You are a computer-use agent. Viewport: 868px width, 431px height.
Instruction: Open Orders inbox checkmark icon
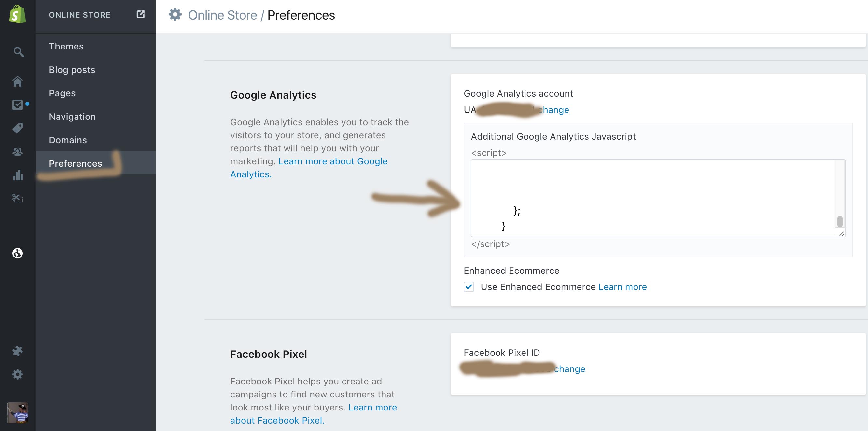pyautogui.click(x=18, y=105)
